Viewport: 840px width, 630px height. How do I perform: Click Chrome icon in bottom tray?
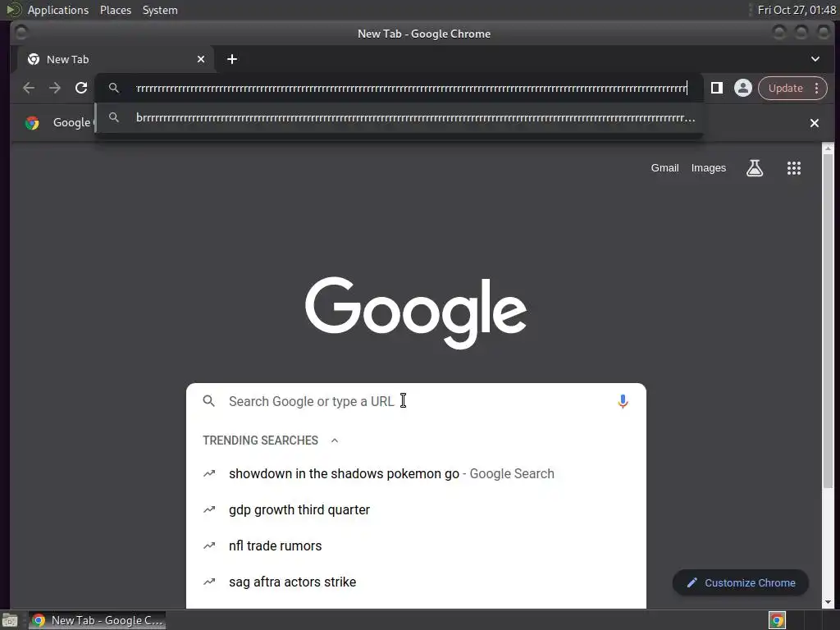coord(777,620)
